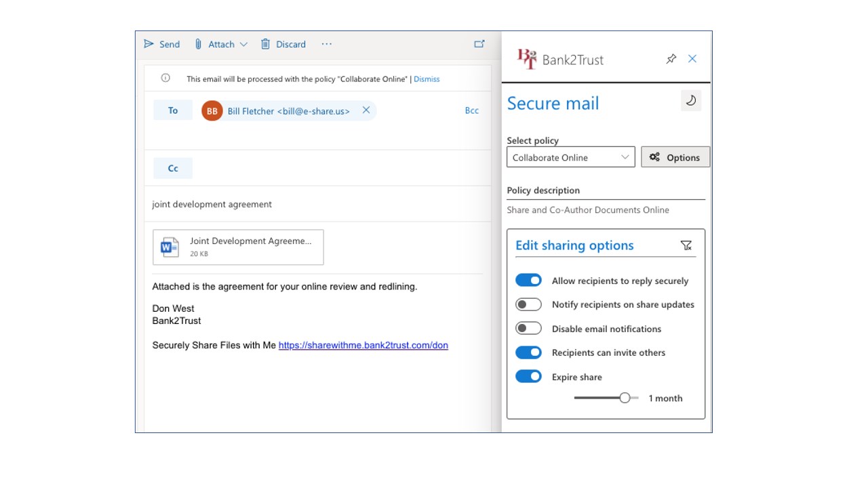Toggle 'Allow recipients to reply securely'
This screenshot has width=868, height=488.
point(528,280)
